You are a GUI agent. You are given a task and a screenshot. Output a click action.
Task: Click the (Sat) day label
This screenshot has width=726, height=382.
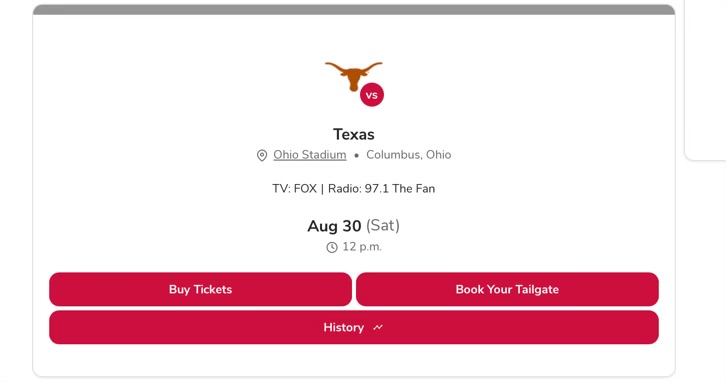coord(383,226)
